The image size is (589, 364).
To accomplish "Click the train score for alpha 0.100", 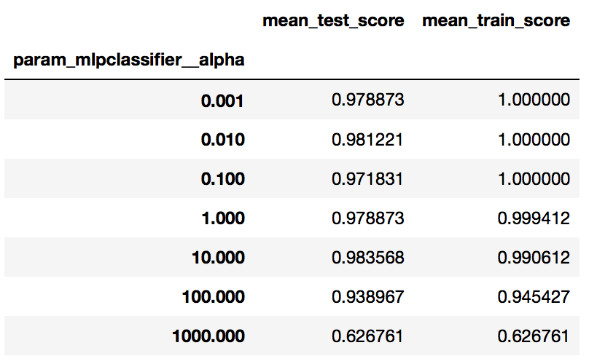I will [x=534, y=178].
